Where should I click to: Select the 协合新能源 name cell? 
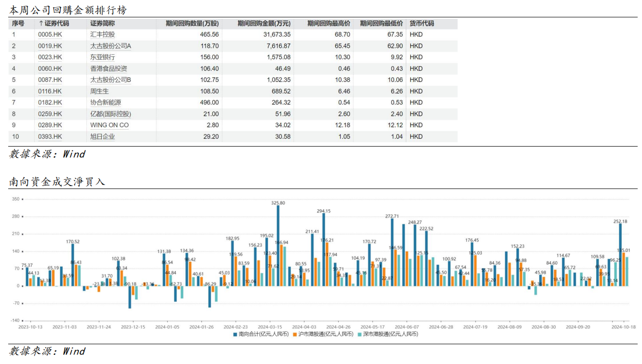(x=106, y=103)
